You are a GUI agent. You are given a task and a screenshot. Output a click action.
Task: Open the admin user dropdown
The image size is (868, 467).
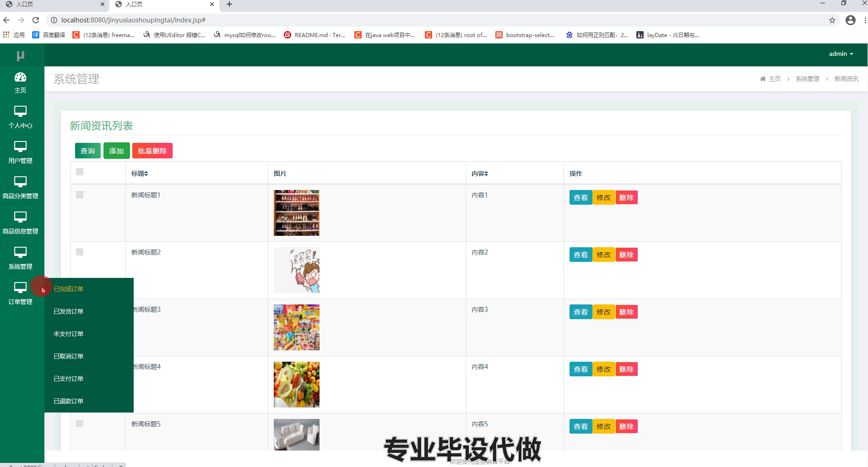point(841,54)
